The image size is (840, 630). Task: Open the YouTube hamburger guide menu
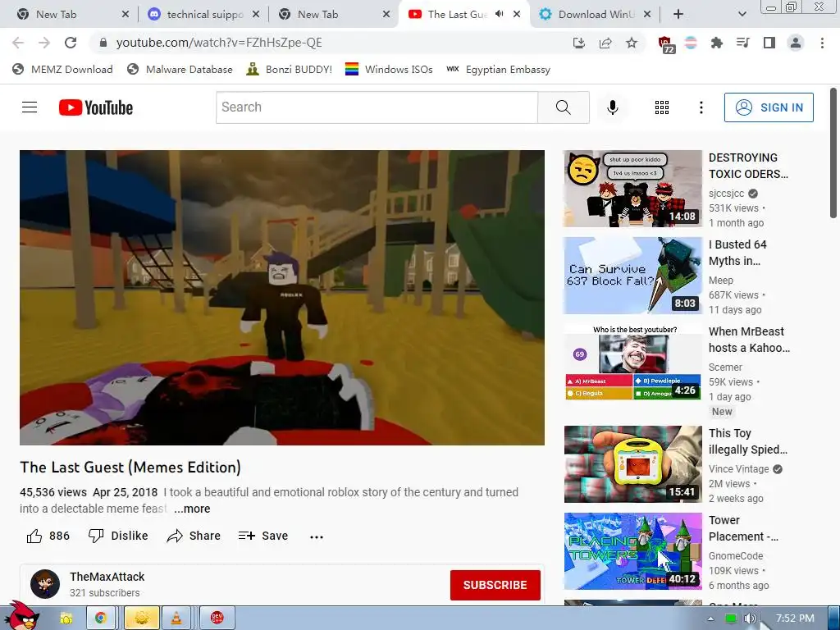[x=30, y=107]
